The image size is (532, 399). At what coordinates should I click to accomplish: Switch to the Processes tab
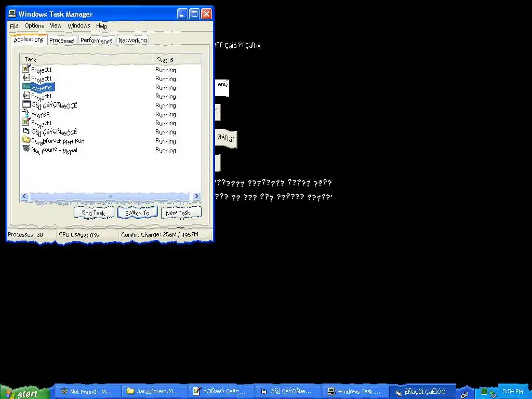point(62,41)
